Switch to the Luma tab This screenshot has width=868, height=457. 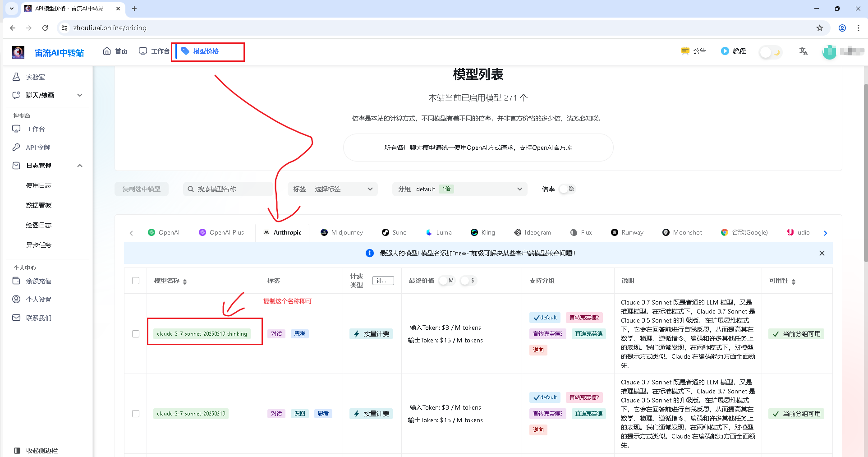click(439, 233)
